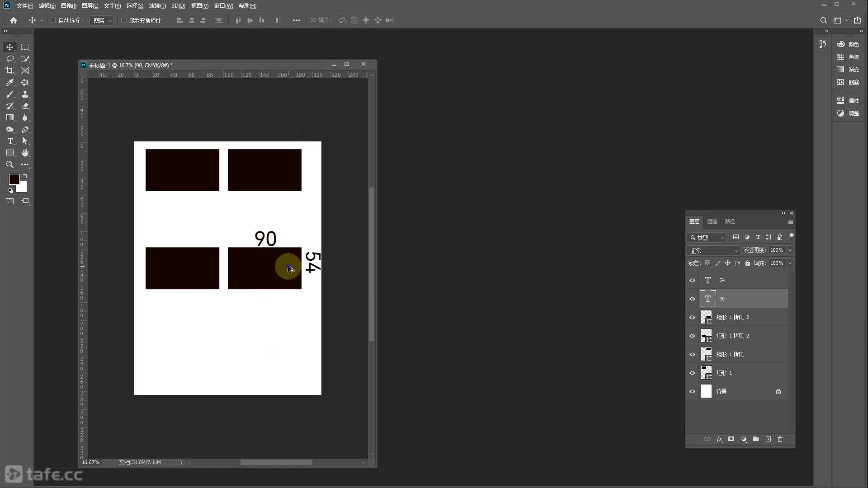Add layer style fx icon
The height and width of the screenshot is (488, 868).
pos(719,439)
